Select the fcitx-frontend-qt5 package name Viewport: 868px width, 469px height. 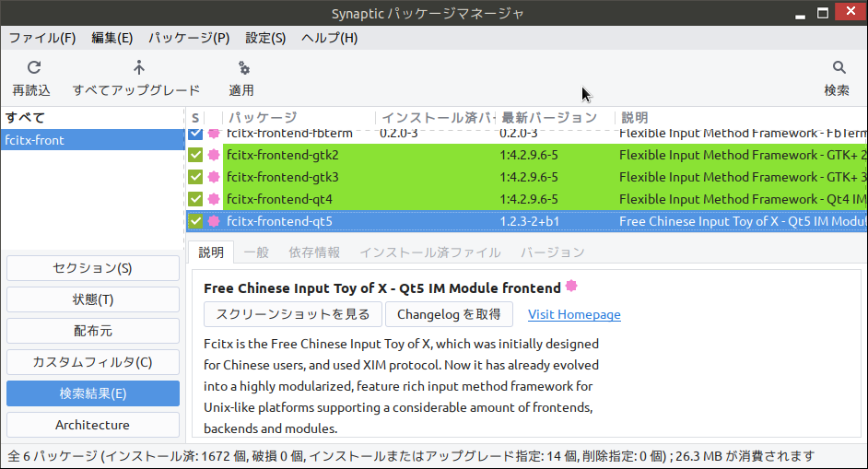pos(279,221)
